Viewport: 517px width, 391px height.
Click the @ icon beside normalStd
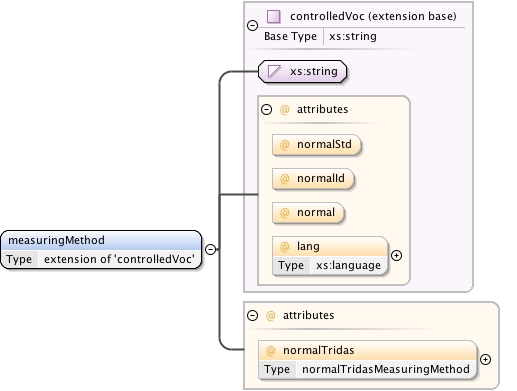pos(284,145)
